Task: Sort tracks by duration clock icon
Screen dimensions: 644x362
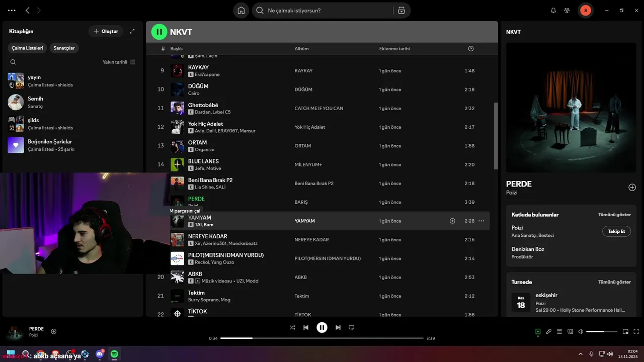Action: click(x=471, y=49)
